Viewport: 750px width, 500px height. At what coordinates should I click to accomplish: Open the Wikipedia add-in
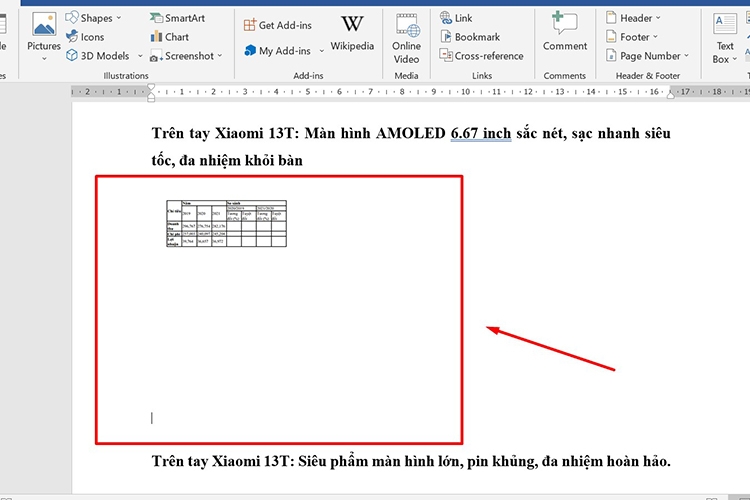pyautogui.click(x=352, y=33)
